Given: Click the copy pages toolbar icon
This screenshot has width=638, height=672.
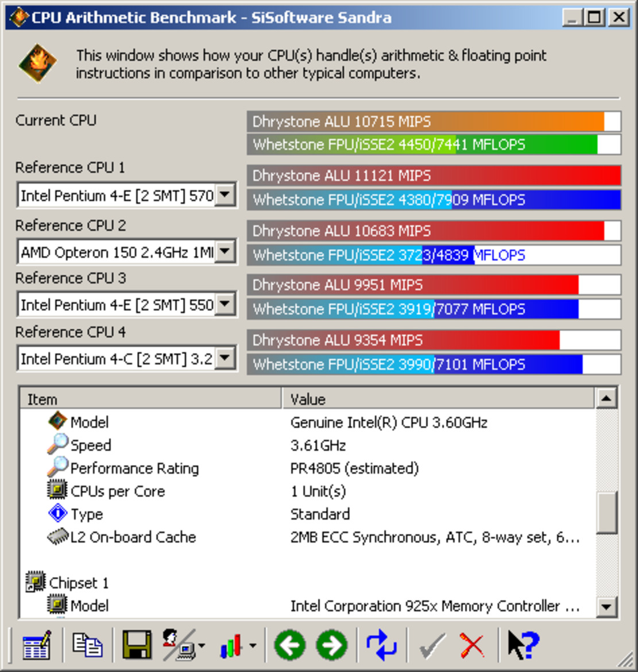Looking at the screenshot, I should [x=87, y=644].
